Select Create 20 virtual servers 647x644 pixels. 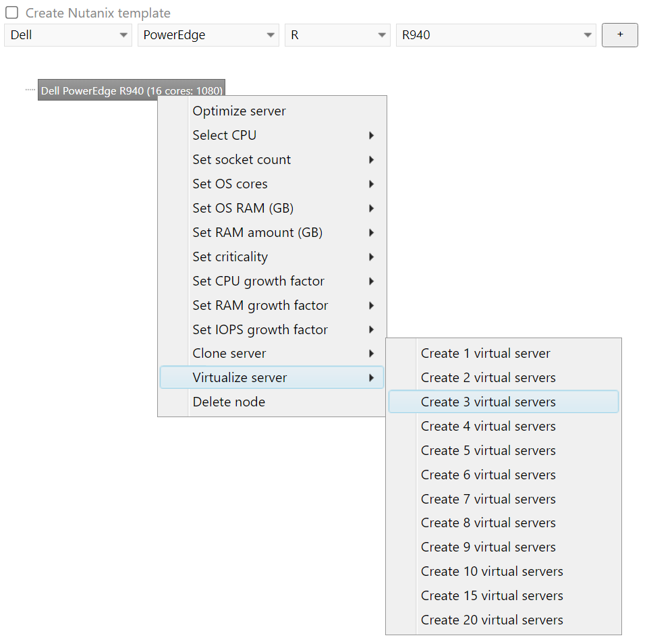[491, 620]
